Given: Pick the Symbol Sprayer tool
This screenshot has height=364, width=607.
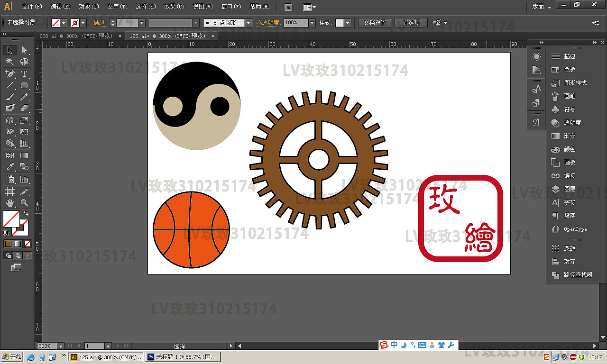Looking at the screenshot, I should (x=10, y=180).
